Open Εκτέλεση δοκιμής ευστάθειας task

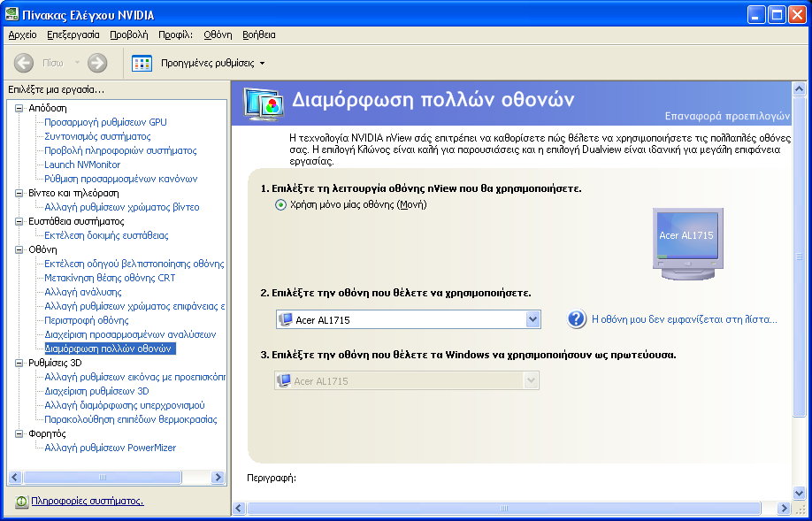pyautogui.click(x=106, y=235)
